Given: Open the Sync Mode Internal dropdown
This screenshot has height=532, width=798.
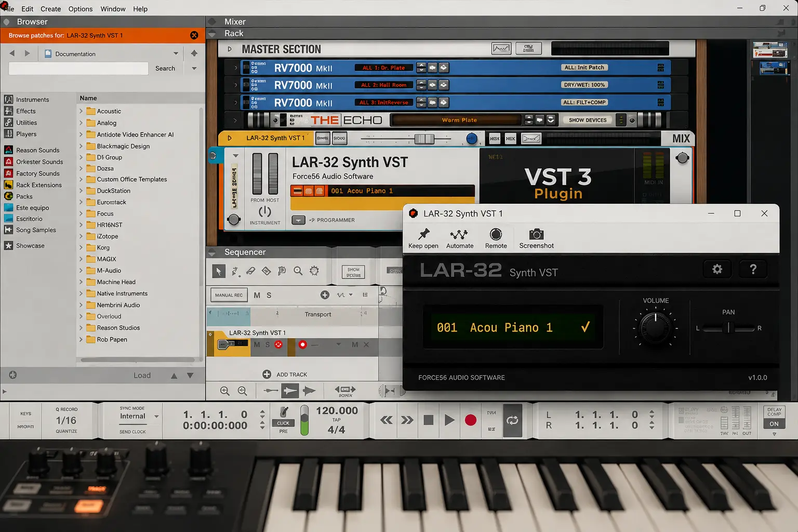Looking at the screenshot, I should tap(156, 417).
